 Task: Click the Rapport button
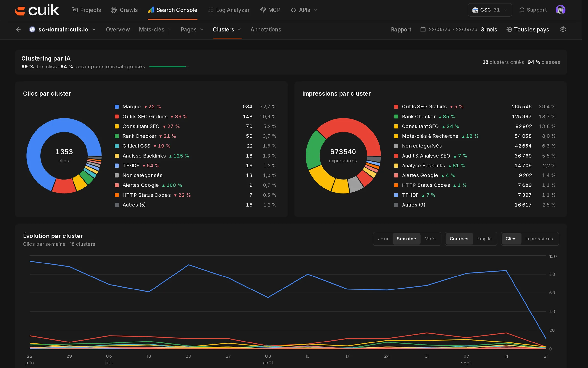(401, 29)
